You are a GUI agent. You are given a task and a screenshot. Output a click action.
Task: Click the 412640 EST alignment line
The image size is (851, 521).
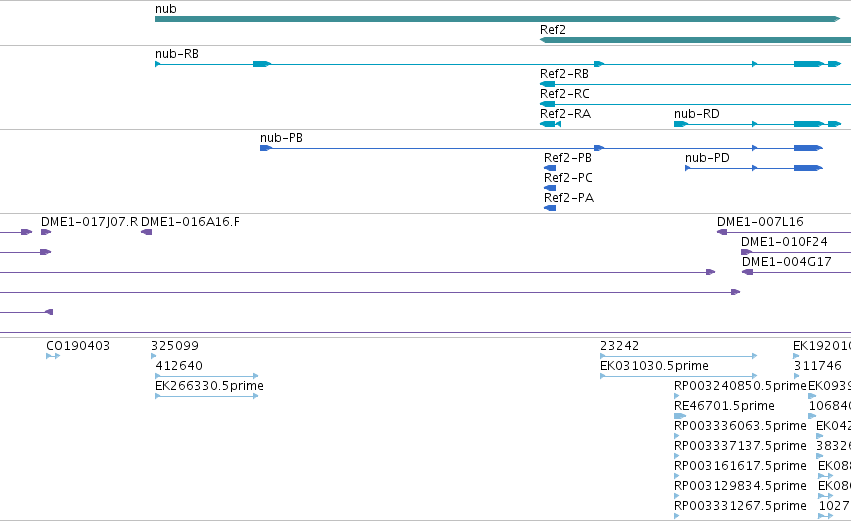pos(207,376)
